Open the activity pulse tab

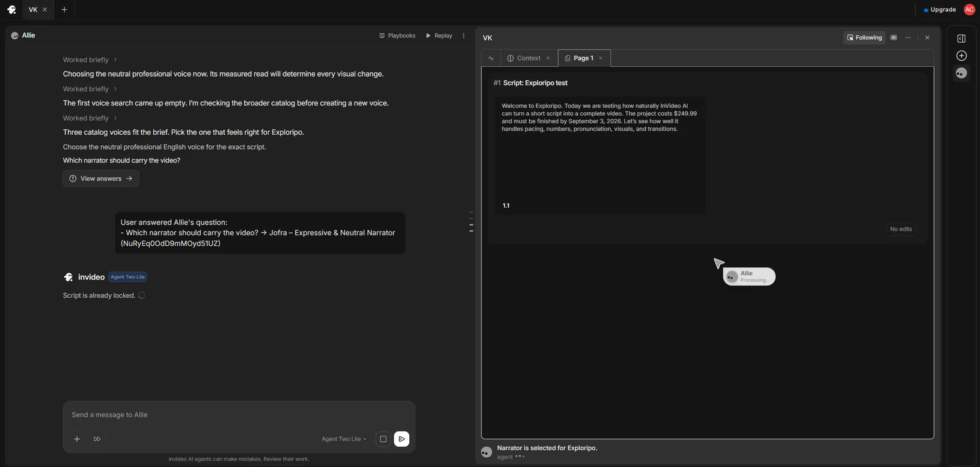(491, 58)
